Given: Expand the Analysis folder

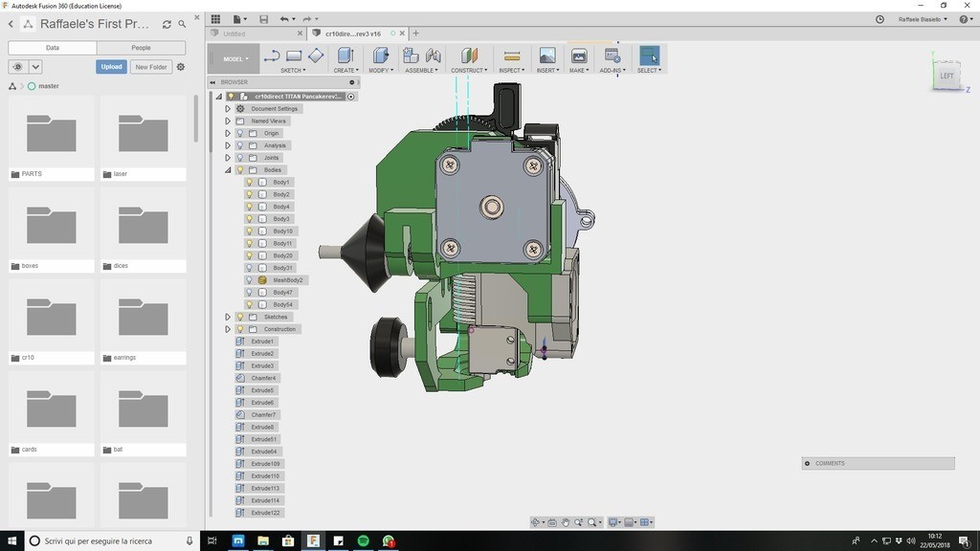Looking at the screenshot, I should click(228, 145).
